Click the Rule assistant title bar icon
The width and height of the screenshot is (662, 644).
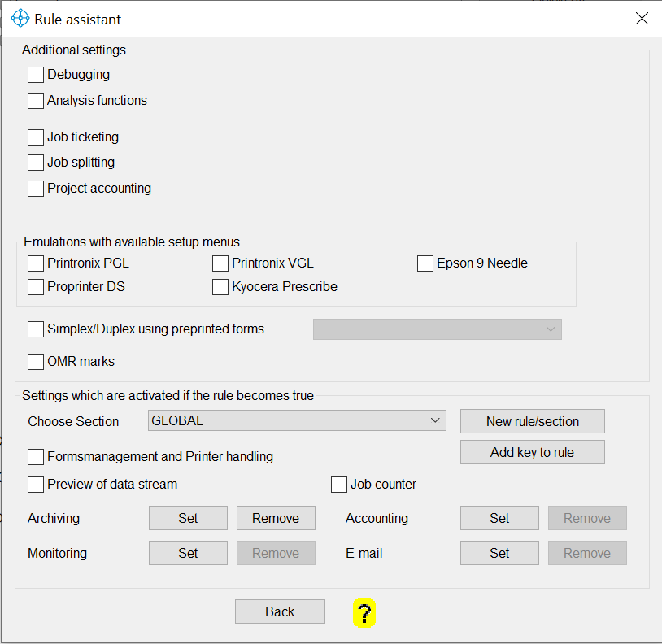tap(20, 19)
